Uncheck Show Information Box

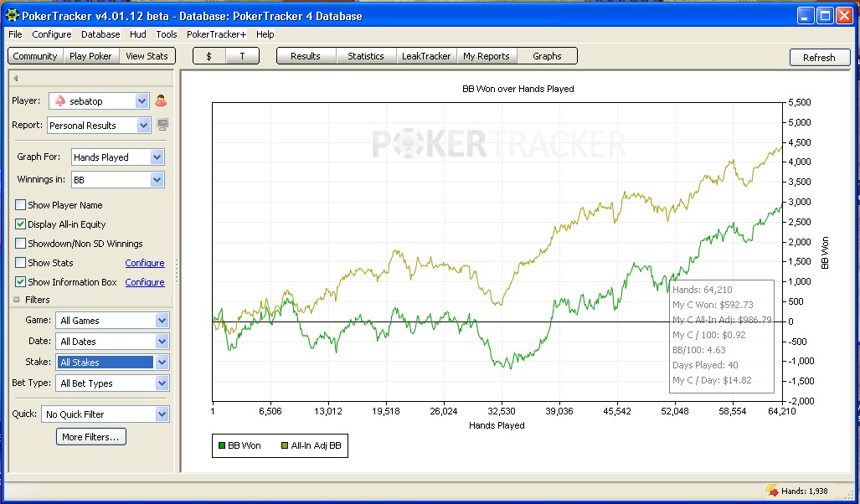tap(20, 281)
